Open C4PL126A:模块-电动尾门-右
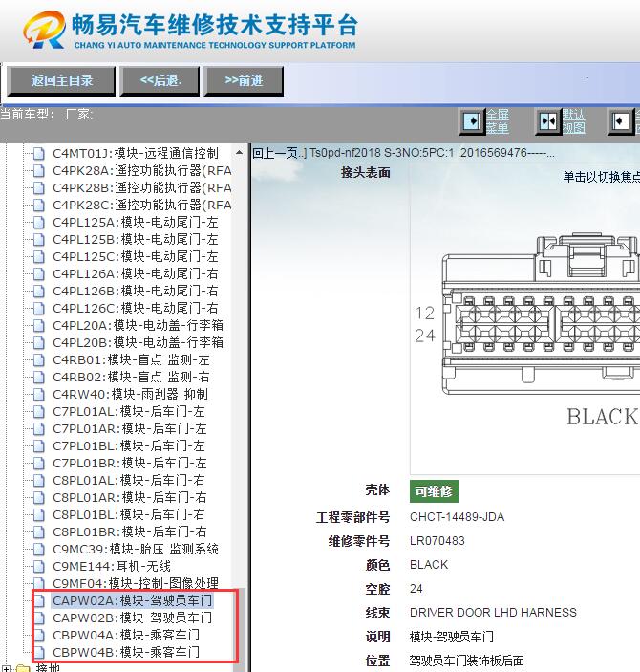Image resolution: width=640 pixels, height=672 pixels. (136, 273)
